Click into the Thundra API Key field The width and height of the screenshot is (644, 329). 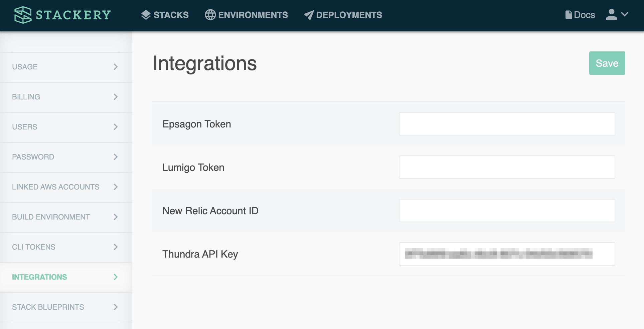[507, 254]
